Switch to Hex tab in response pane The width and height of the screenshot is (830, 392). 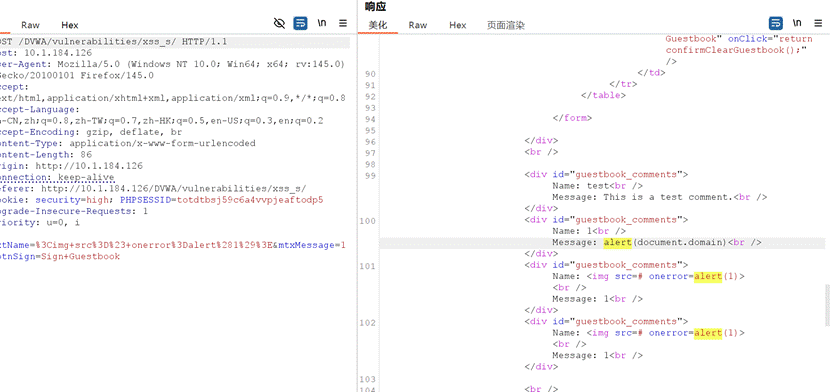tap(457, 25)
